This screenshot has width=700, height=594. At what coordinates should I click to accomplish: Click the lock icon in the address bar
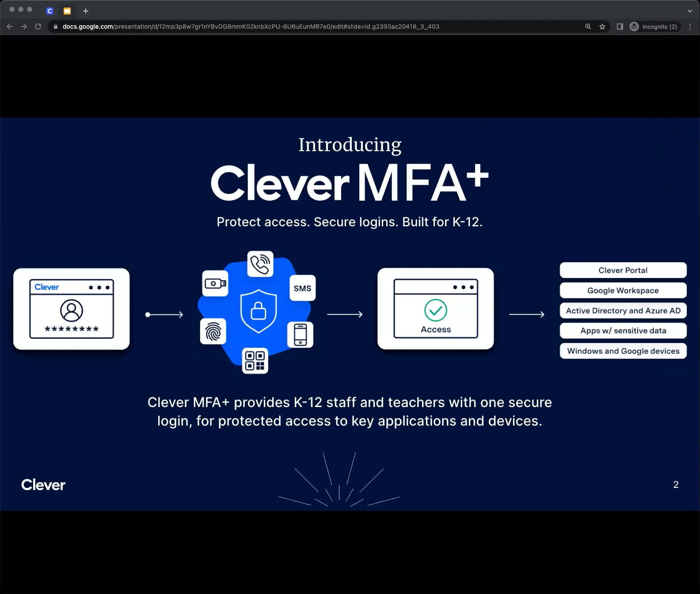(55, 27)
